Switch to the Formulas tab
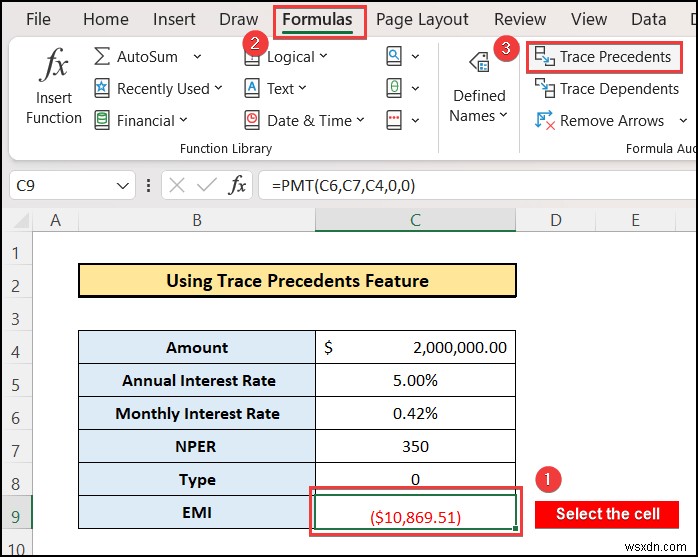698x557 pixels. [317, 19]
